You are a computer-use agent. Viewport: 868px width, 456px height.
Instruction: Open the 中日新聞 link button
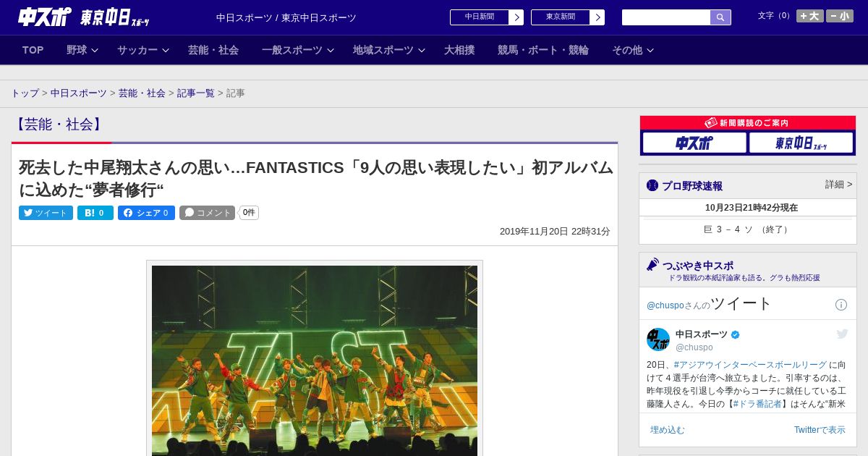point(480,17)
